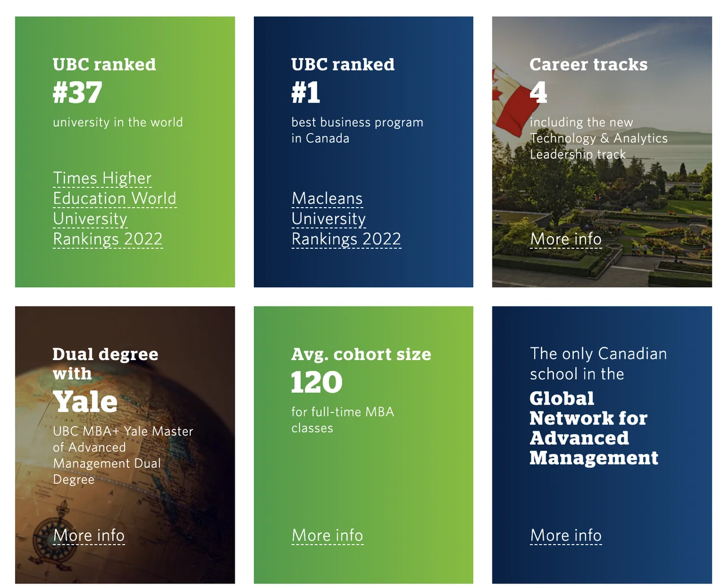Viewport: 722px width, 588px height.
Task: Click the text 'best business program in Canada'
Action: [356, 130]
